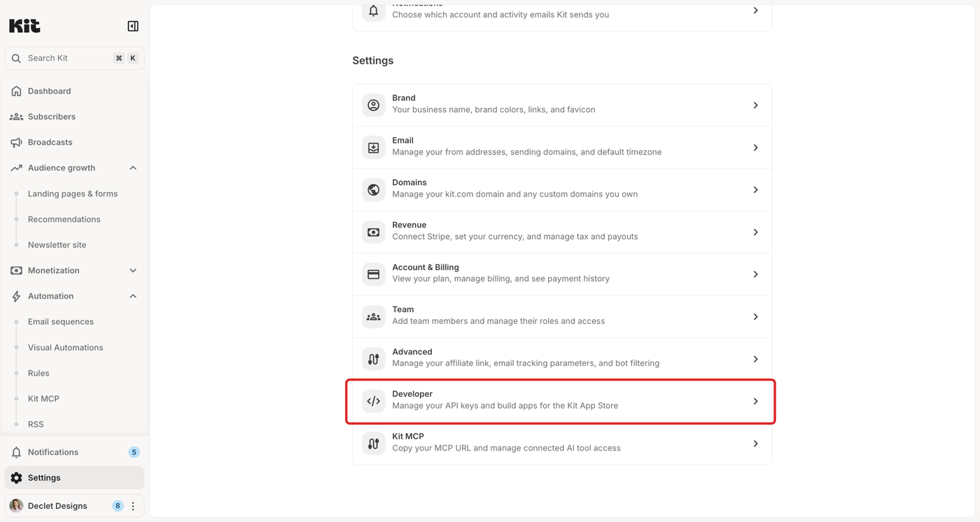Image resolution: width=980 pixels, height=522 pixels.
Task: Collapse the Audience growth section
Action: (133, 168)
